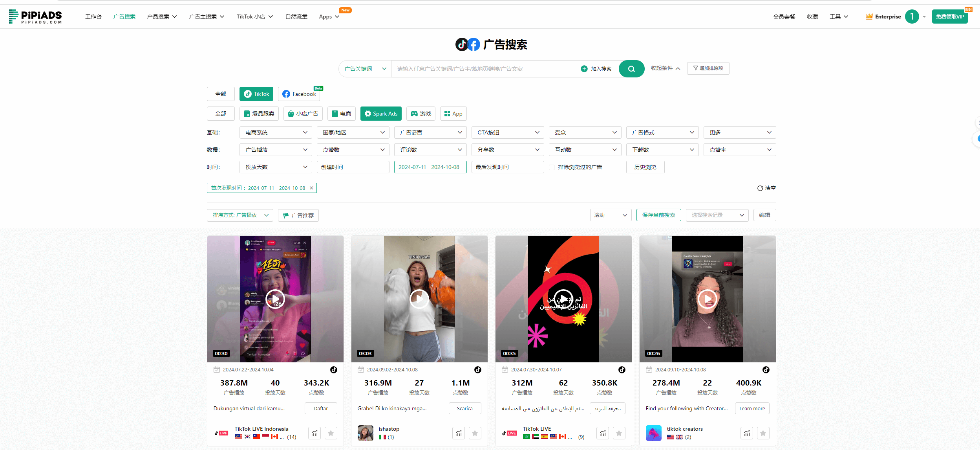Favorite the TikTok LIVE Indonesia ad star
This screenshot has width=980, height=450.
click(331, 433)
